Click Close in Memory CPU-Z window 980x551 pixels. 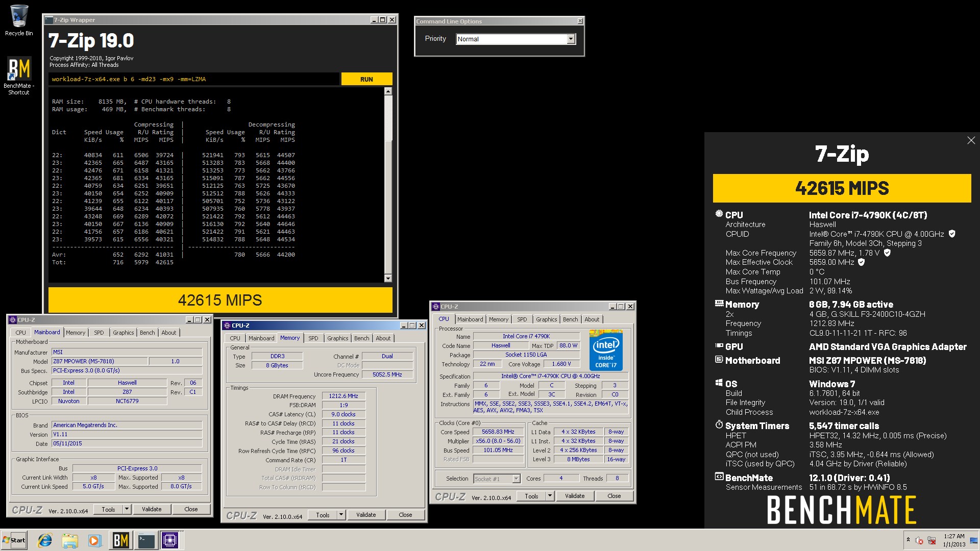pos(405,515)
